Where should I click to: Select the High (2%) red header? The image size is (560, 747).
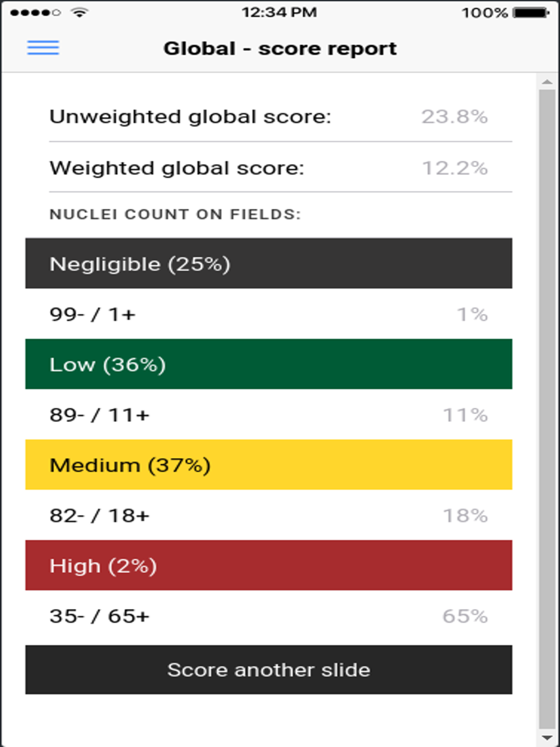point(269,565)
